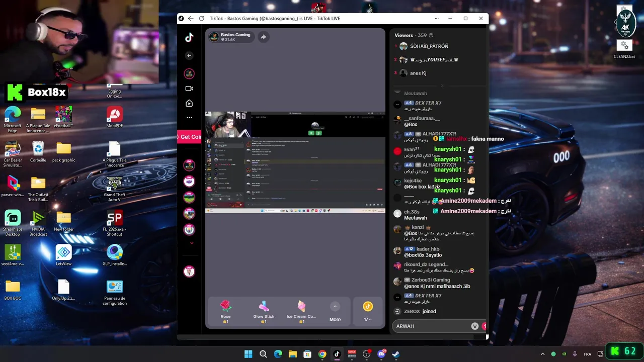This screenshot has height=362, width=644.
Task: Click the share arrow next to Bastos Gaming
Action: tap(263, 37)
